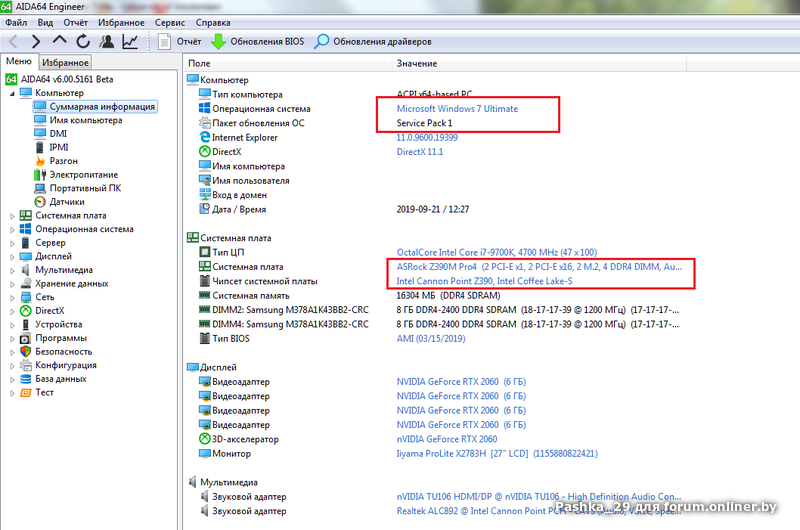800x530 pixels.
Task: Open the graph chart toolbar icon
Action: pos(130,41)
